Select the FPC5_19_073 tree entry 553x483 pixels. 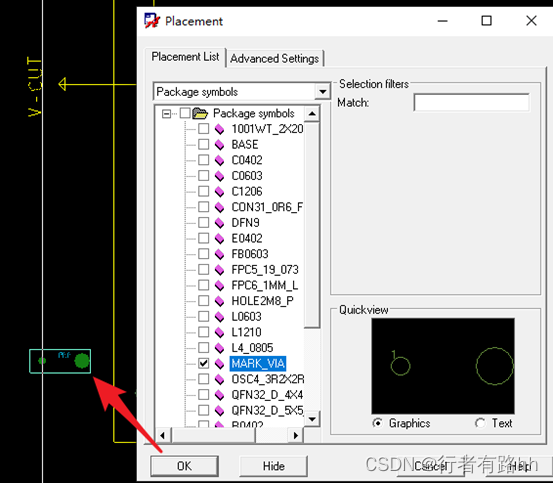coord(265,270)
